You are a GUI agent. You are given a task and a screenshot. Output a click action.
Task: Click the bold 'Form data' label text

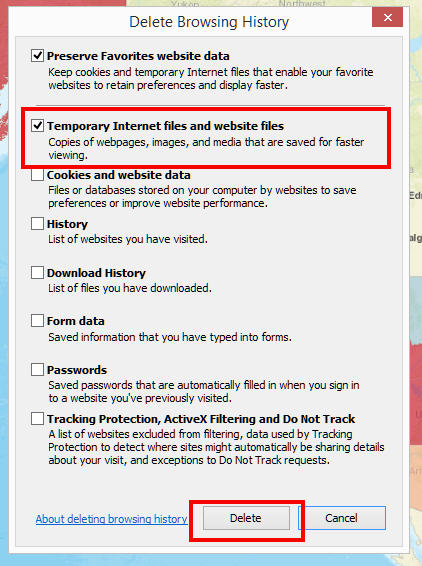click(x=76, y=321)
